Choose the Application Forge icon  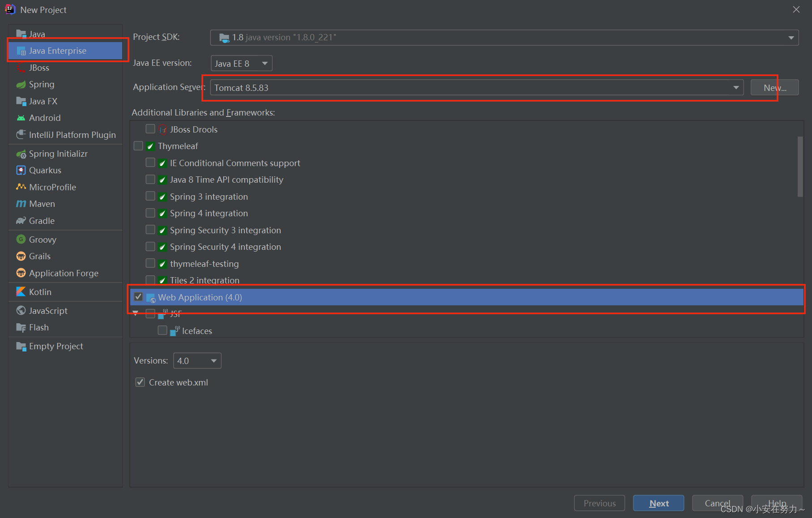pos(21,273)
